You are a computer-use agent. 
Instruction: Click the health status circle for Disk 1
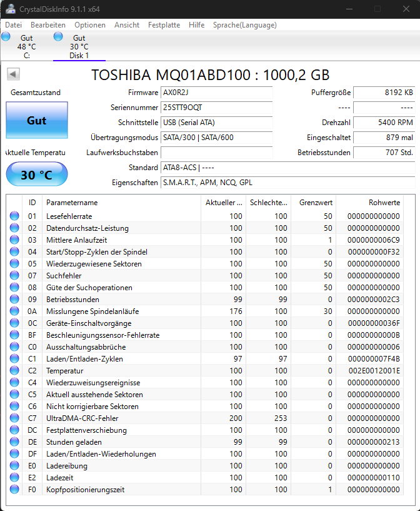coord(58,37)
